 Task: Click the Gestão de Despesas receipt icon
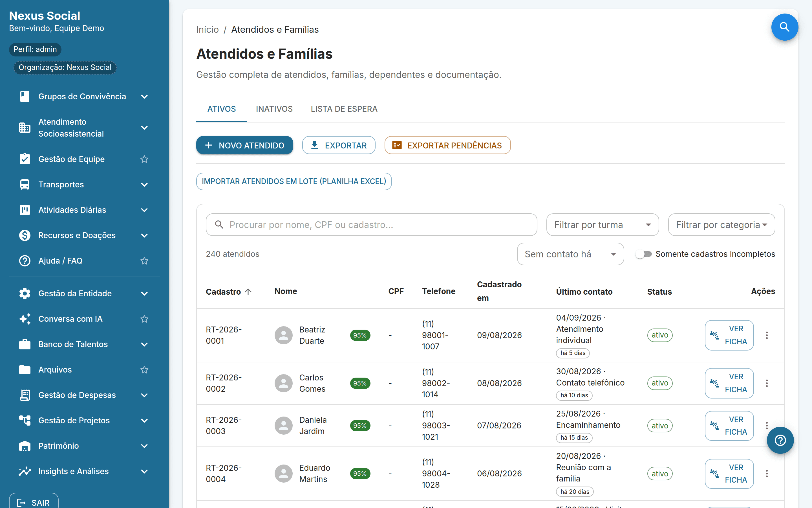tap(25, 395)
